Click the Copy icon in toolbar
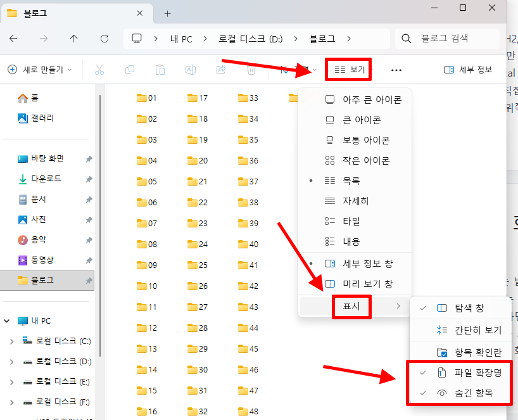Screen dimensions: 518x420 click(129, 70)
